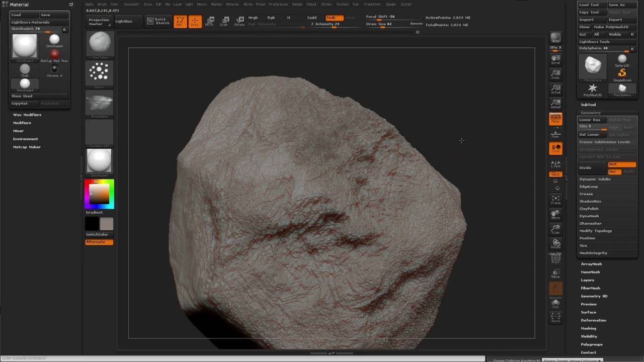This screenshot has width=644, height=362.
Task: Click the Zoom canvas icon
Action: (x=555, y=74)
